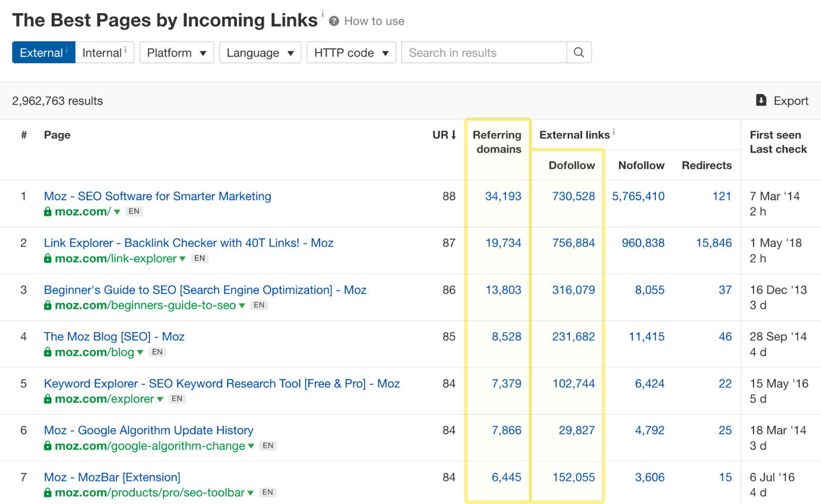821x504 pixels.
Task: Click the How to use question mark icon
Action: (334, 21)
